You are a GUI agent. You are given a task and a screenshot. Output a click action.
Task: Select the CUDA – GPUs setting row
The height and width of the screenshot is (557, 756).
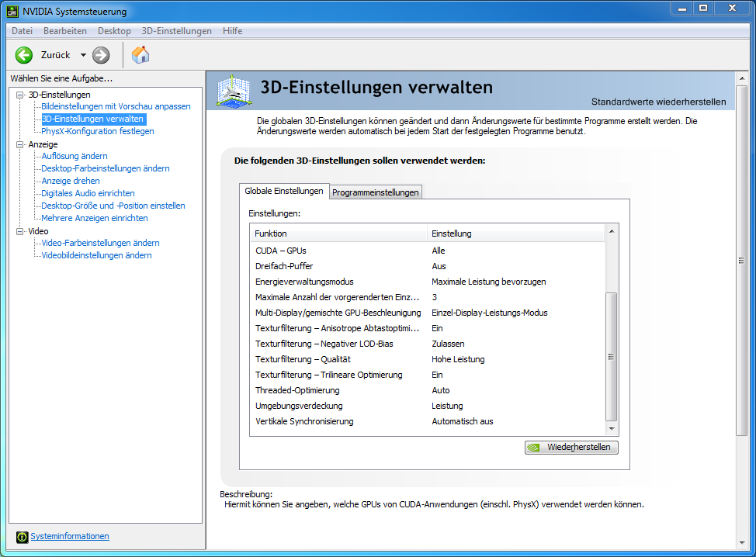(x=428, y=251)
